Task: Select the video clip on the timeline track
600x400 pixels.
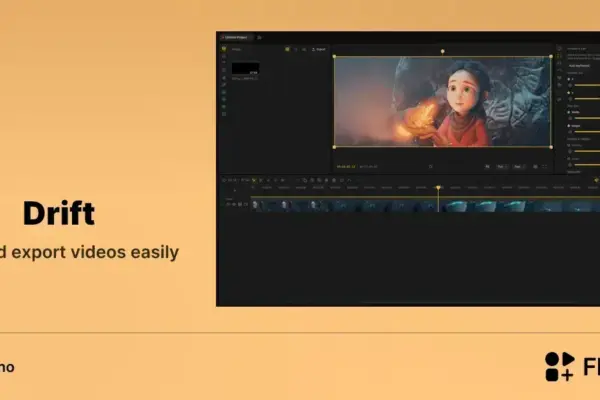Action: [425, 206]
